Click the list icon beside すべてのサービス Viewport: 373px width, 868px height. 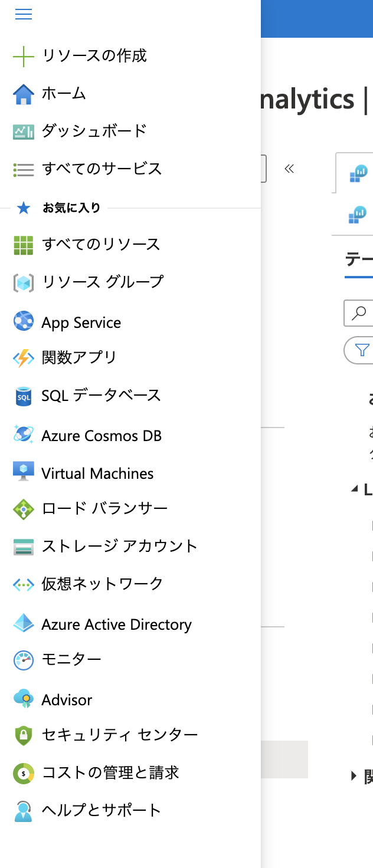[24, 170]
